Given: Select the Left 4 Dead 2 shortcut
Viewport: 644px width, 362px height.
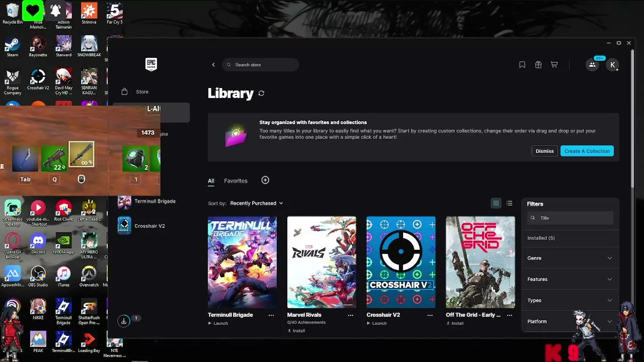Looking at the screenshot, I should click(89, 211).
